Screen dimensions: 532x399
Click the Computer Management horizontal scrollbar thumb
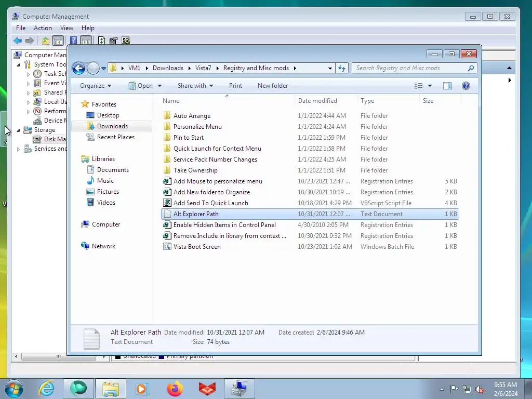click(x=58, y=356)
